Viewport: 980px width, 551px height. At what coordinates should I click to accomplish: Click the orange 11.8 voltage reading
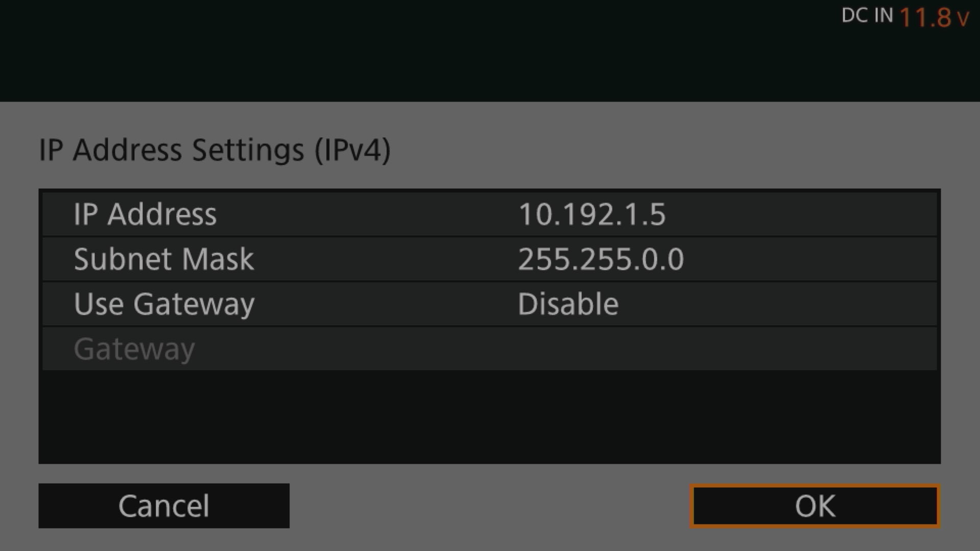click(x=925, y=17)
